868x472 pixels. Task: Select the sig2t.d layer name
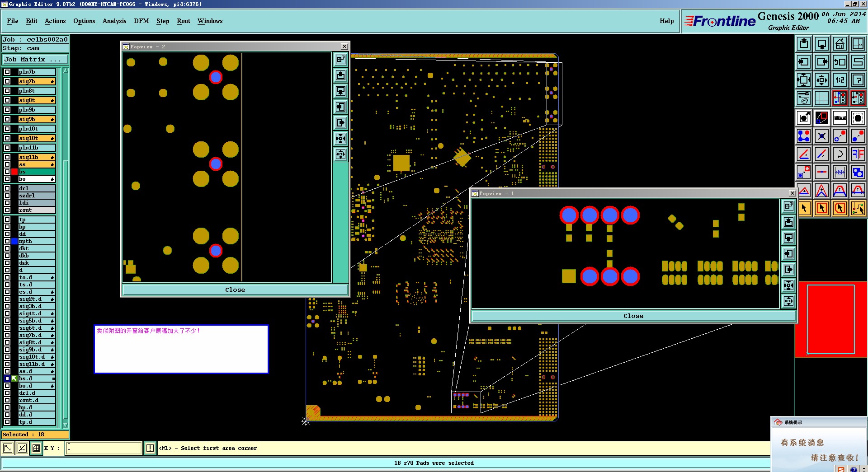coord(37,299)
